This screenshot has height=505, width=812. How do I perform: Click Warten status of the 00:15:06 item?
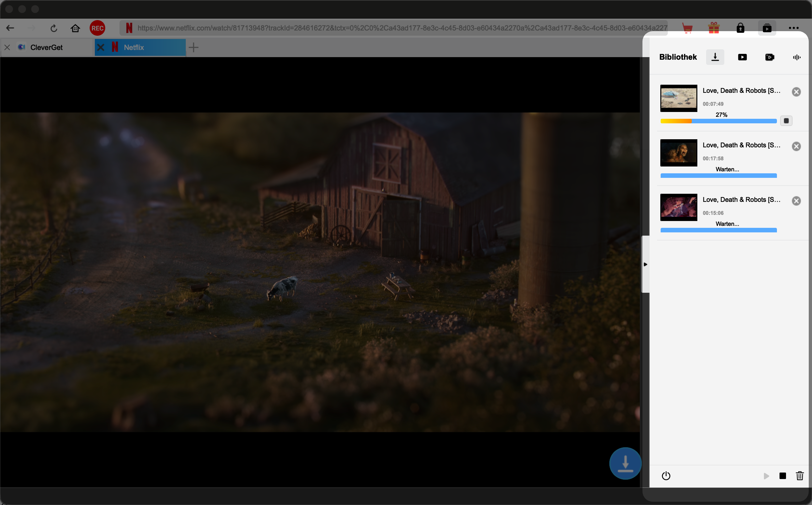(x=728, y=224)
